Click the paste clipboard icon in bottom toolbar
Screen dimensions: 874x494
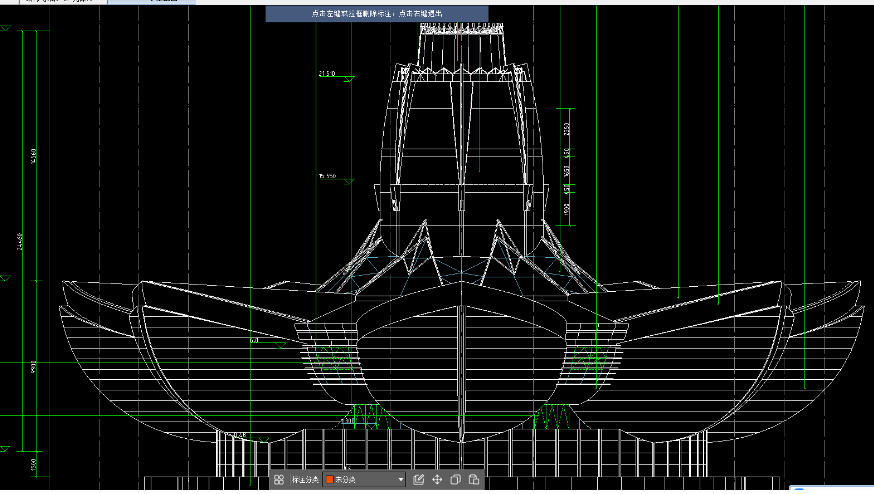point(474,480)
